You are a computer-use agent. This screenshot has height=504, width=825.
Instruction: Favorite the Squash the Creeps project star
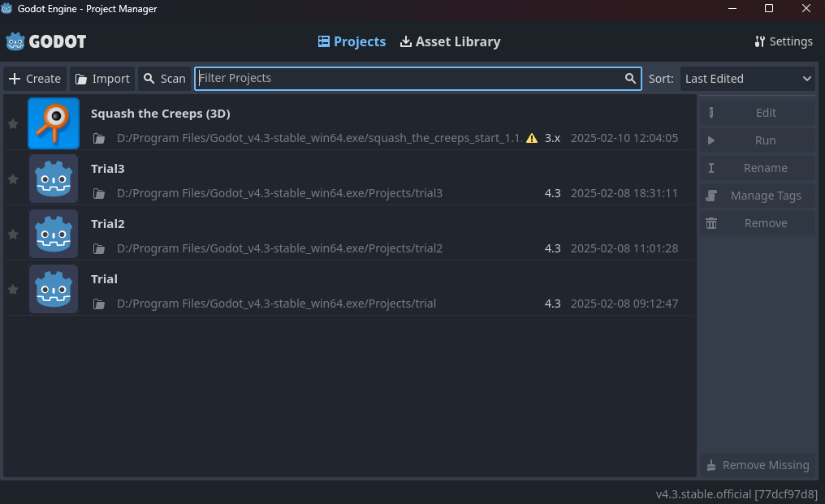point(13,123)
